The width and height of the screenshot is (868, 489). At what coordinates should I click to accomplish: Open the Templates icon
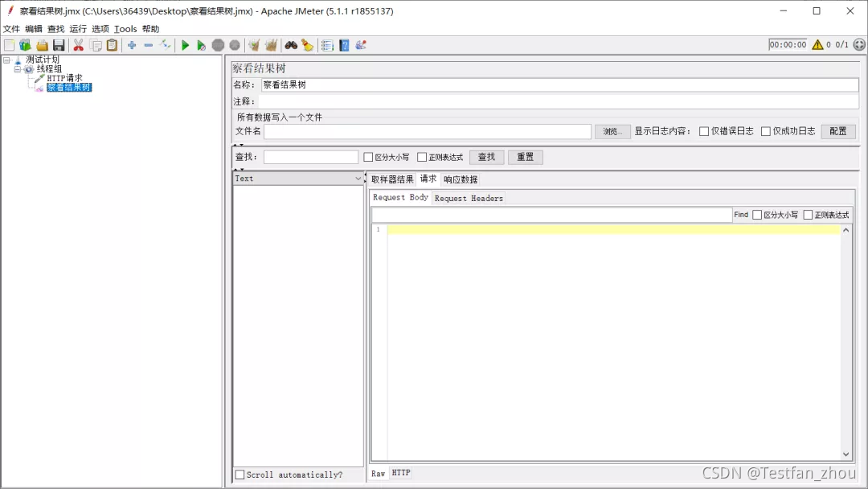tap(26, 45)
